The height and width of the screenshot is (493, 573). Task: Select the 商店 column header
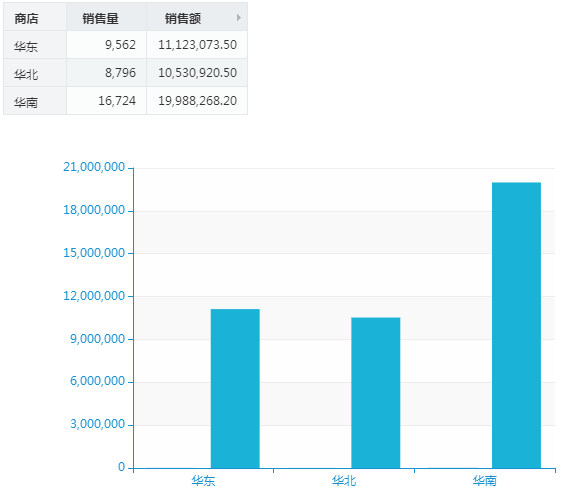35,17
